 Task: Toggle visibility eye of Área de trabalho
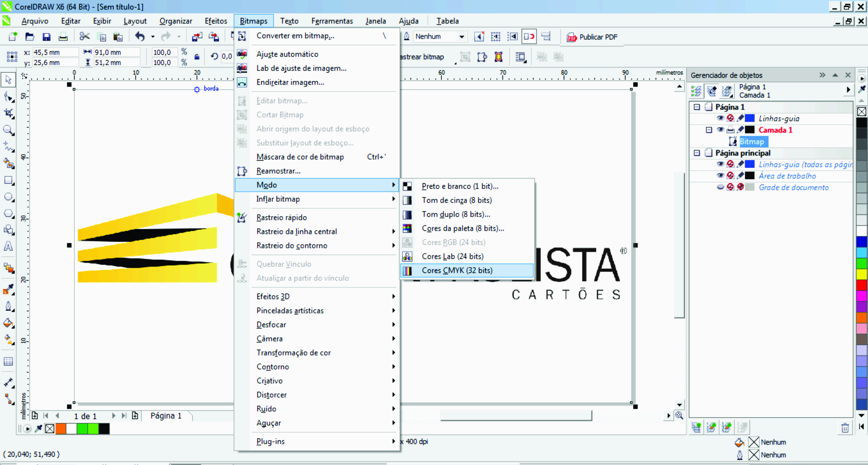(x=720, y=175)
